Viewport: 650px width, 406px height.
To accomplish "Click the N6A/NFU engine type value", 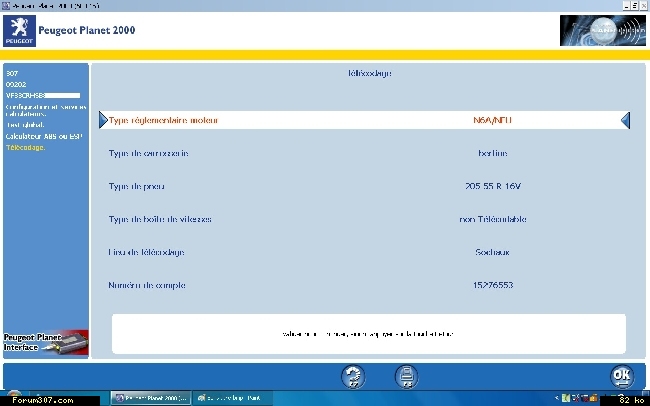I will click(x=492, y=120).
